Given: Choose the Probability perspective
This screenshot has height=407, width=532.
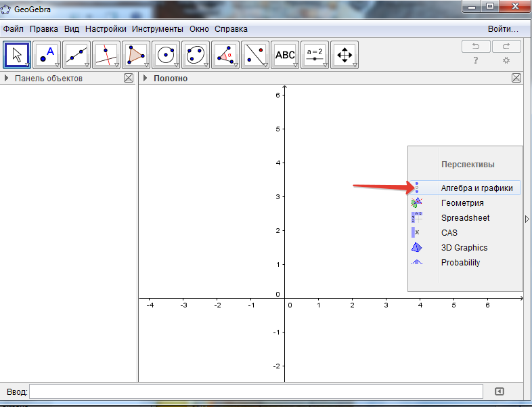Looking at the screenshot, I should [465, 262].
